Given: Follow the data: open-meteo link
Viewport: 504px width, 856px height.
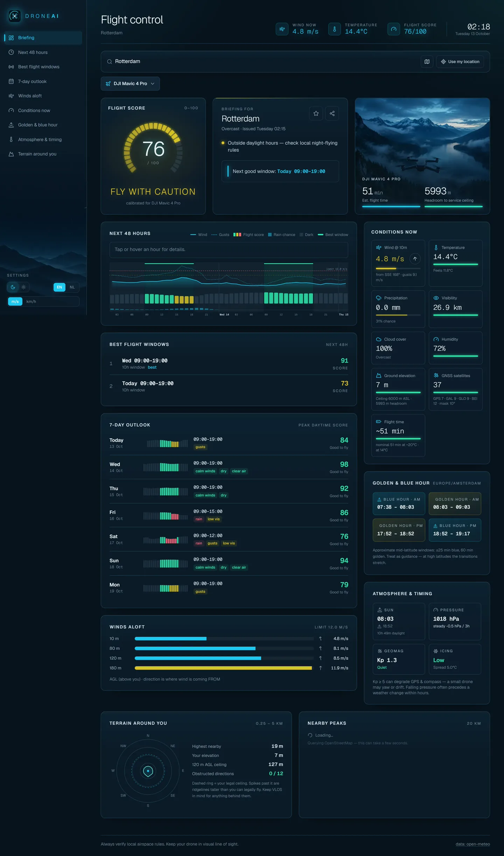Looking at the screenshot, I should 472,844.
